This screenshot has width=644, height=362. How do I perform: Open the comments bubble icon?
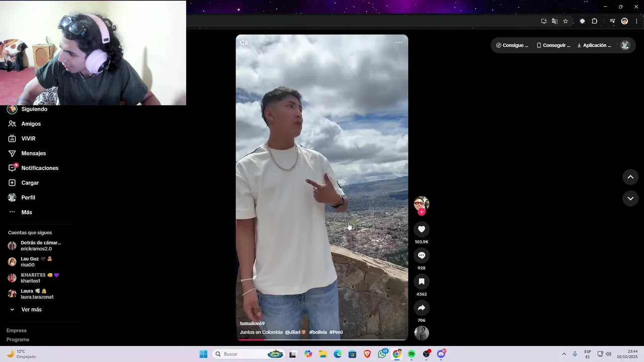422,255
